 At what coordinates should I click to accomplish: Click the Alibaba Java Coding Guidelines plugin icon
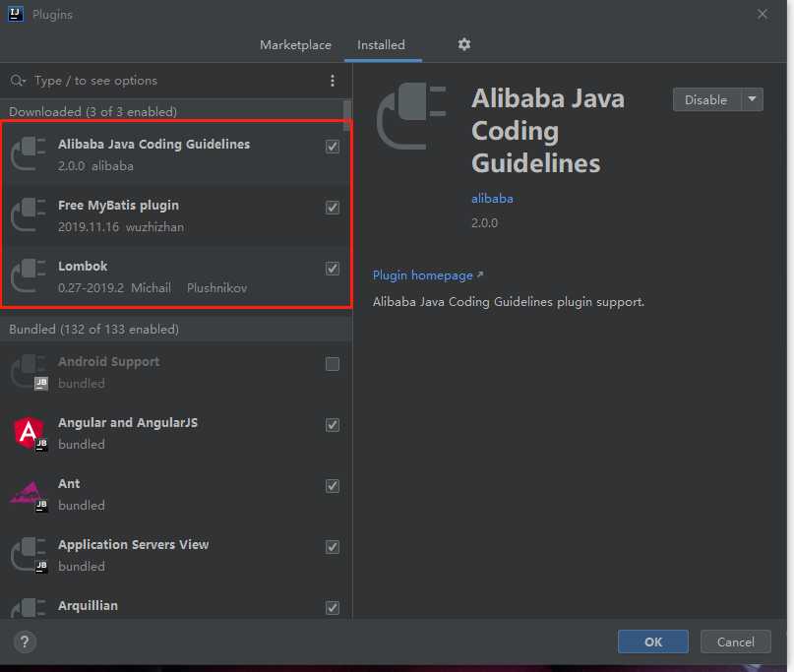pyautogui.click(x=29, y=153)
